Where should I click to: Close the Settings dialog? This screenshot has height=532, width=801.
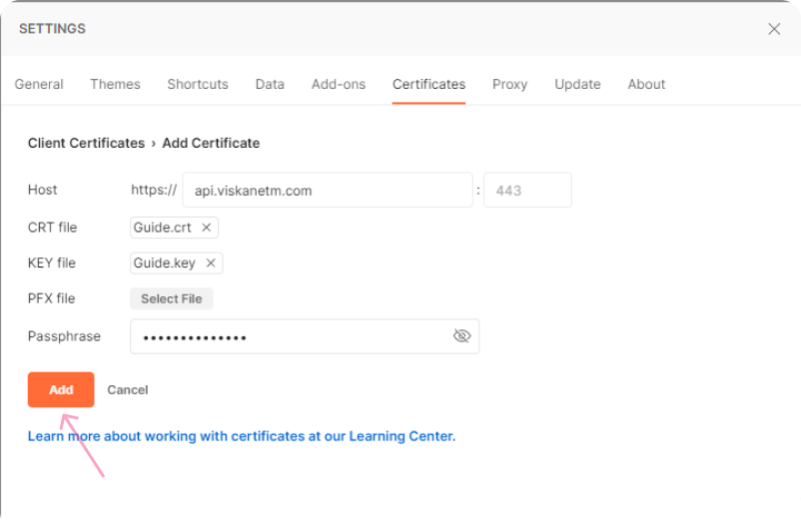[x=774, y=29]
